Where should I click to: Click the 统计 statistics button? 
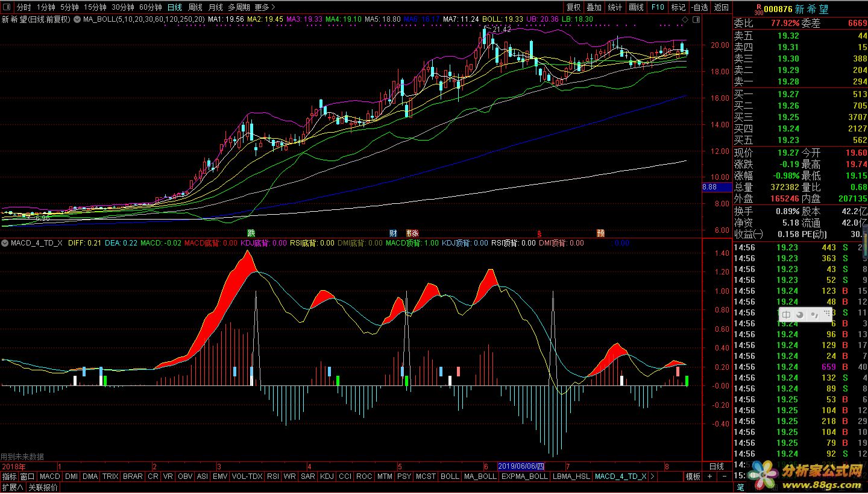pos(615,7)
